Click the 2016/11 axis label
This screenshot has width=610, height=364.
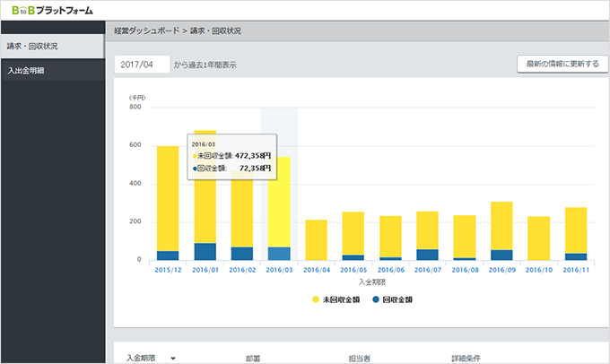pyautogui.click(x=575, y=268)
